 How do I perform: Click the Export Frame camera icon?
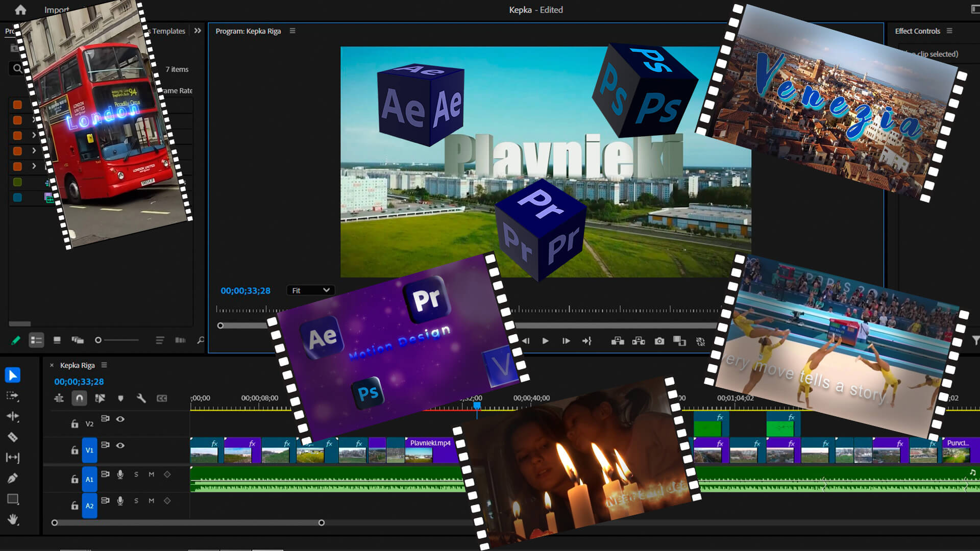(659, 341)
